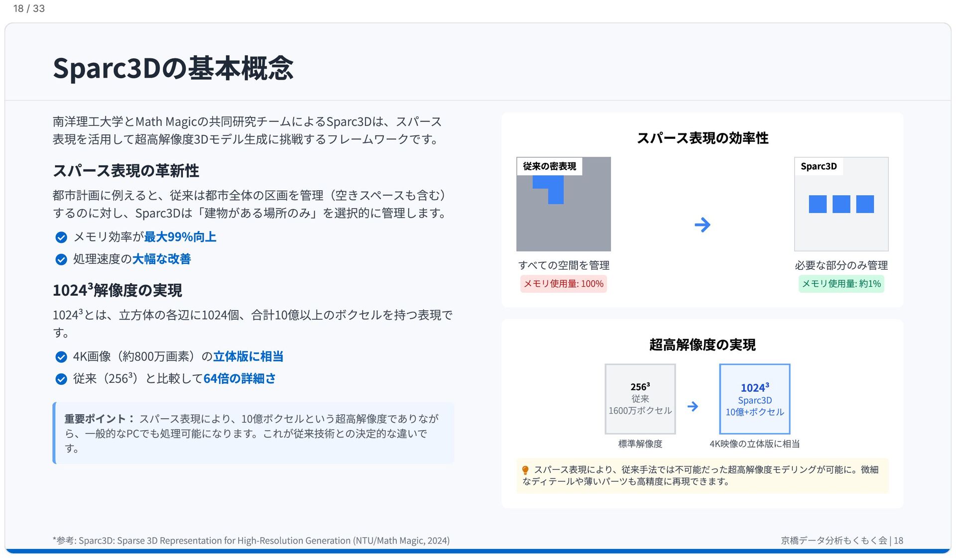The width and height of the screenshot is (956, 560).
Task: Click the page counter 18 / 33
Action: pyautogui.click(x=29, y=8)
